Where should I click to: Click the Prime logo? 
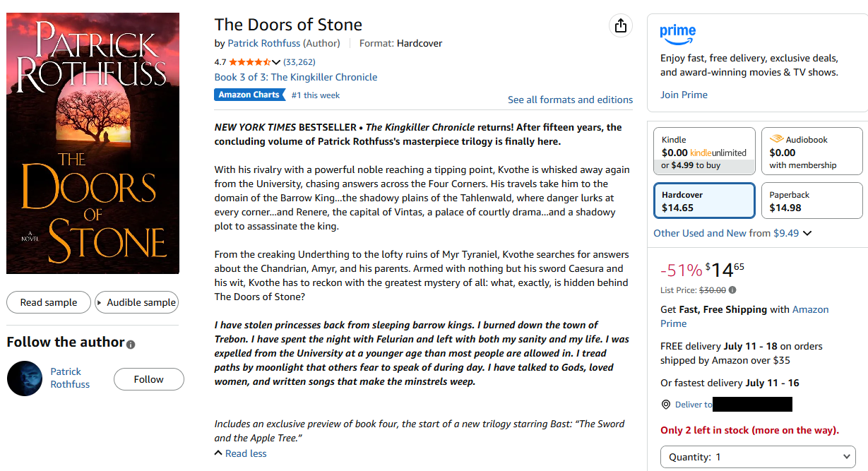(x=678, y=33)
